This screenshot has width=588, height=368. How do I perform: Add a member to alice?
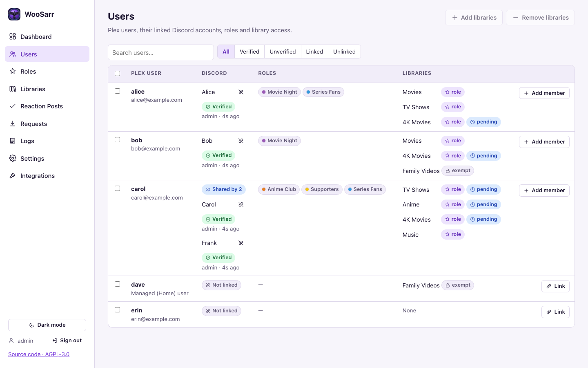pos(544,93)
